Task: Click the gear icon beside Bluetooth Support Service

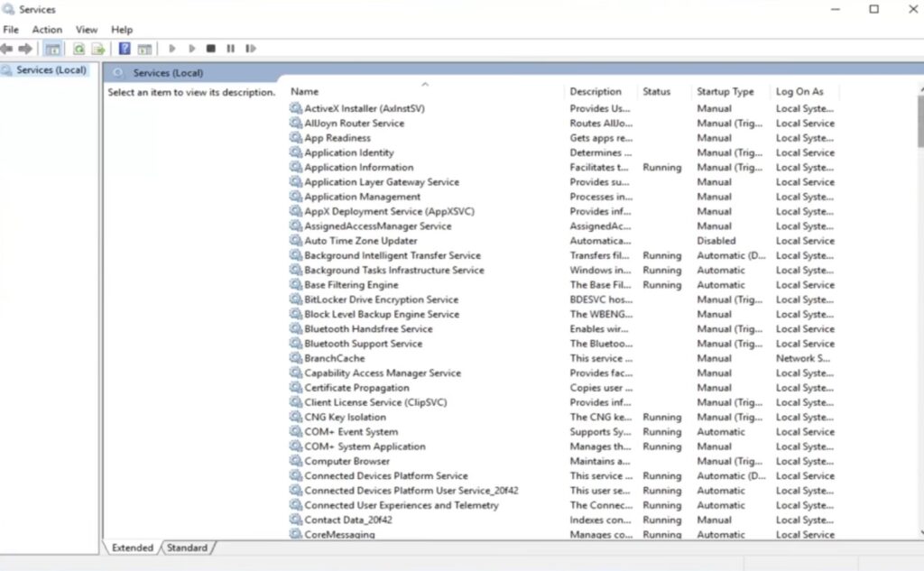Action: (296, 343)
